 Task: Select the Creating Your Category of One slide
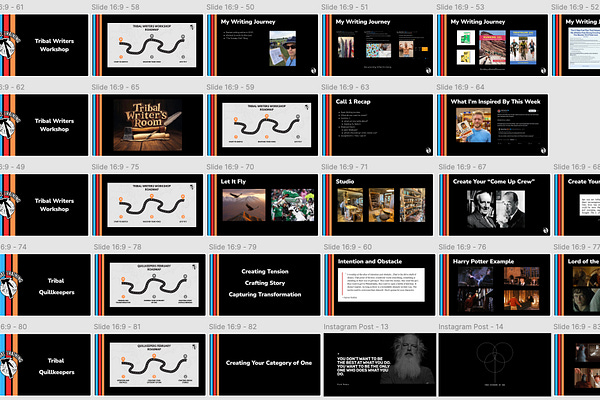tap(265, 364)
